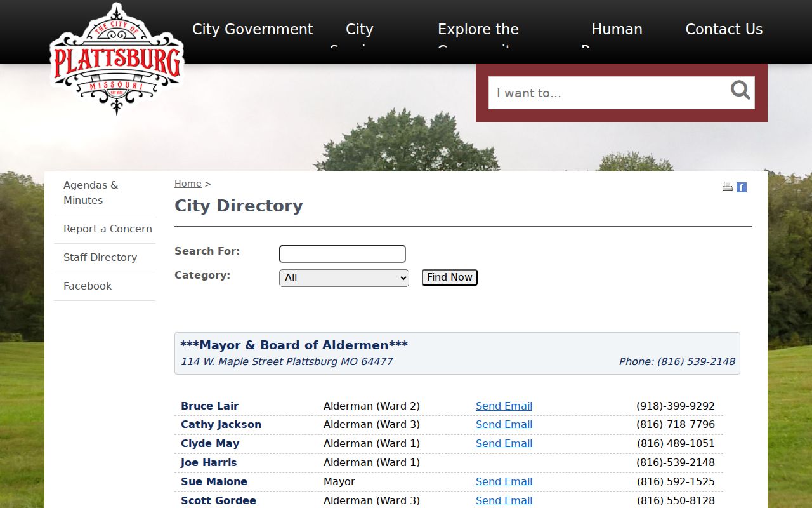Open Contact Us menu
812x508 pixels.
point(724,29)
